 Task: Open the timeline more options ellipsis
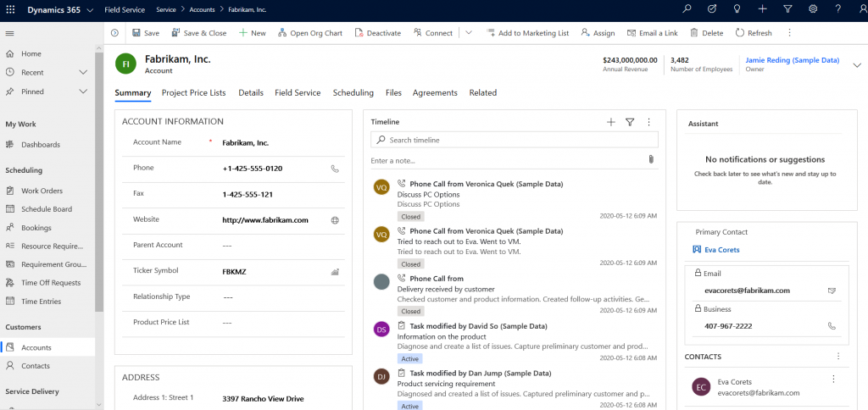tap(648, 122)
